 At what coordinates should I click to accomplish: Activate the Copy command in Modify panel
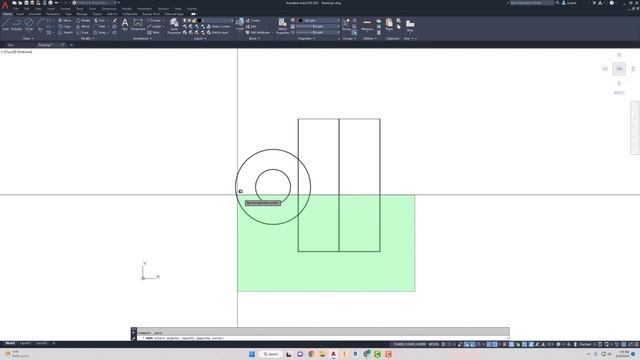64,27
